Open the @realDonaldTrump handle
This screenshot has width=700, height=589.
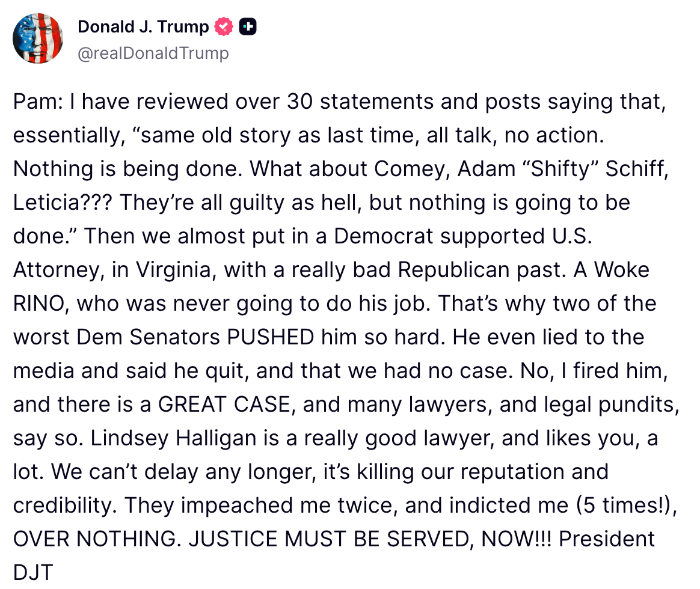click(x=153, y=53)
